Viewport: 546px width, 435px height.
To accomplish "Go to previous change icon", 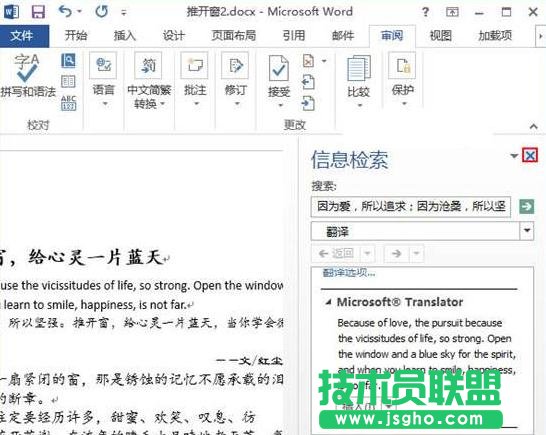I will click(x=309, y=82).
